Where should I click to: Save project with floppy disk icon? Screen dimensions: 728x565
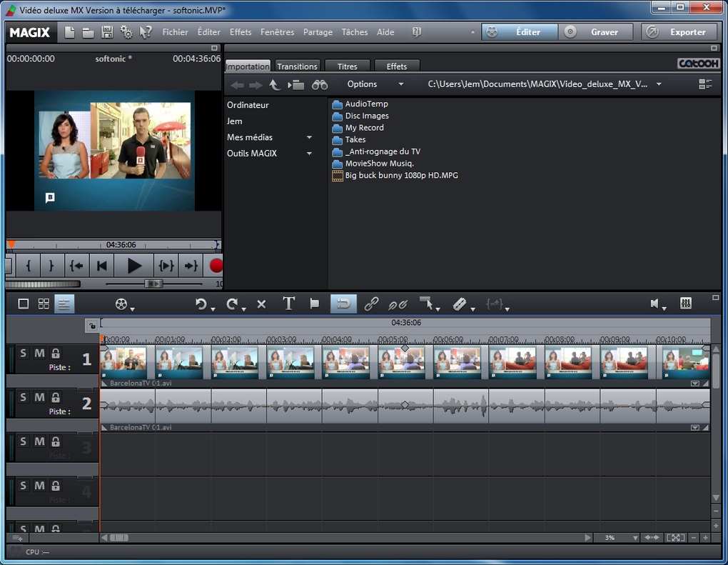(x=107, y=32)
